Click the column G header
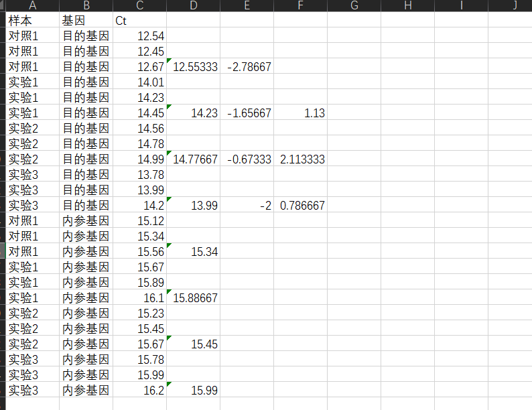Viewport: 532px width, 410px height. pos(354,6)
